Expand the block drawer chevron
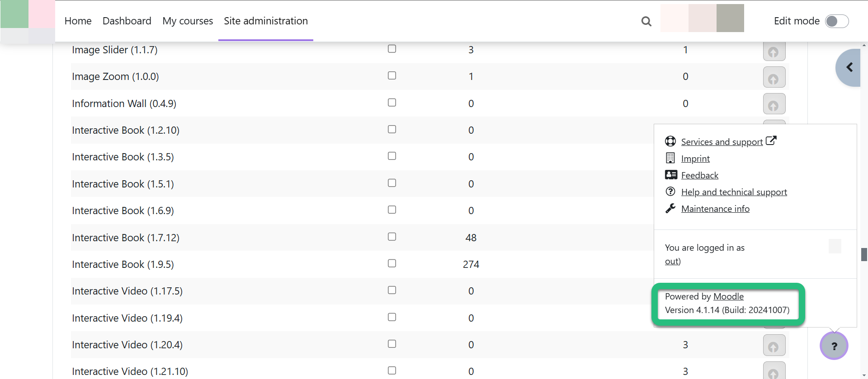 point(849,67)
